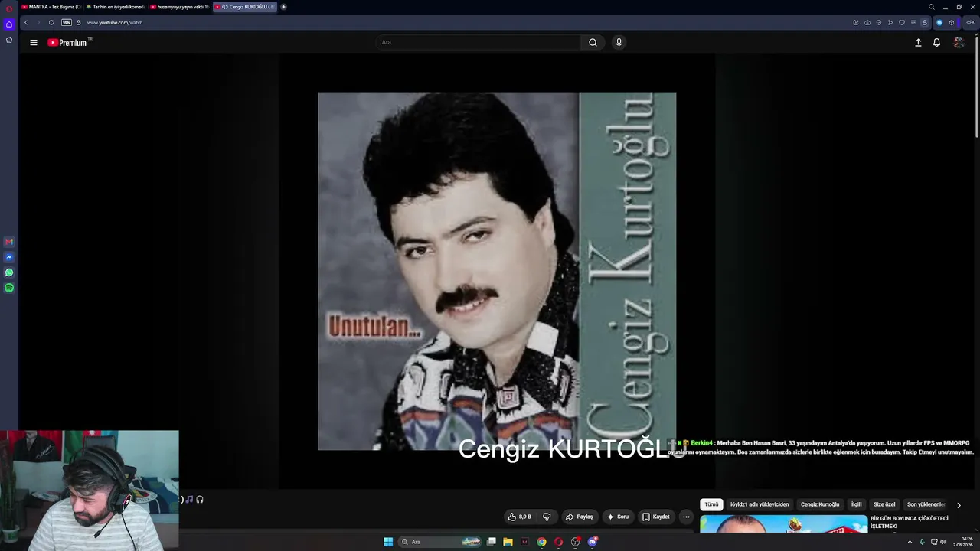The image size is (980, 551).
Task: Open the taskbar clock and date
Action: coord(963,542)
